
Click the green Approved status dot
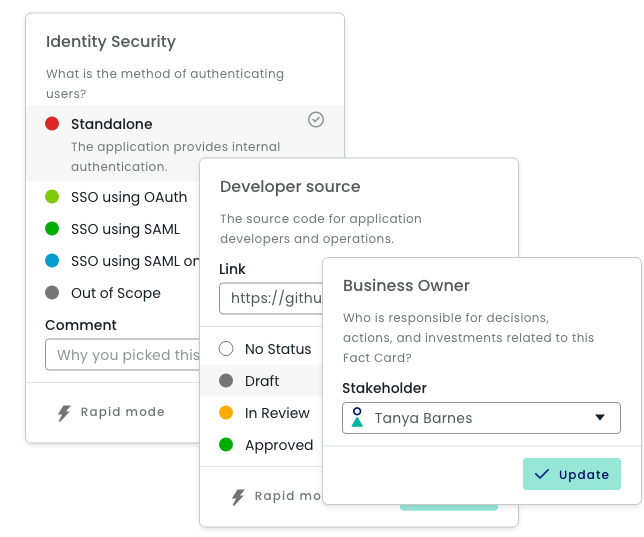(x=226, y=445)
